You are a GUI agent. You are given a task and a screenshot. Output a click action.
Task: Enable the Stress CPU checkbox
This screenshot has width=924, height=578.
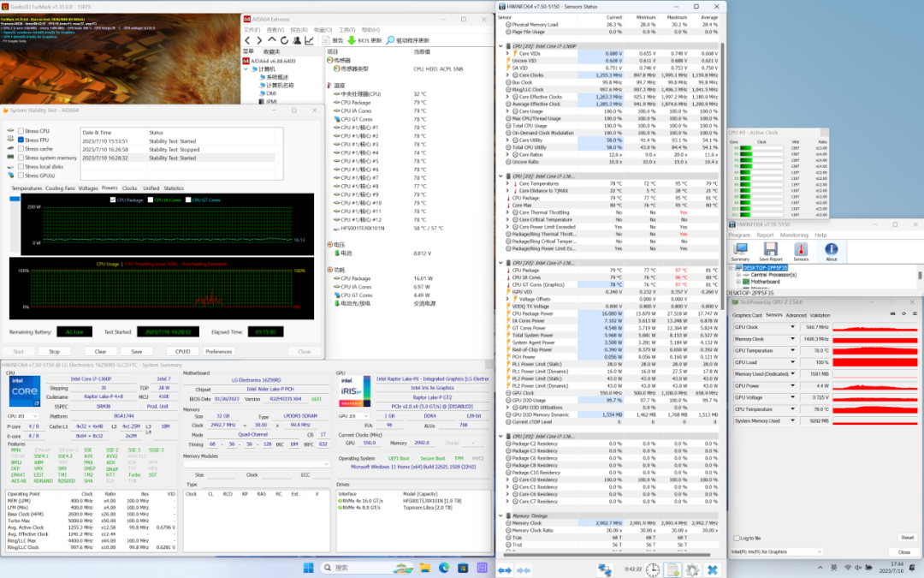(21, 131)
